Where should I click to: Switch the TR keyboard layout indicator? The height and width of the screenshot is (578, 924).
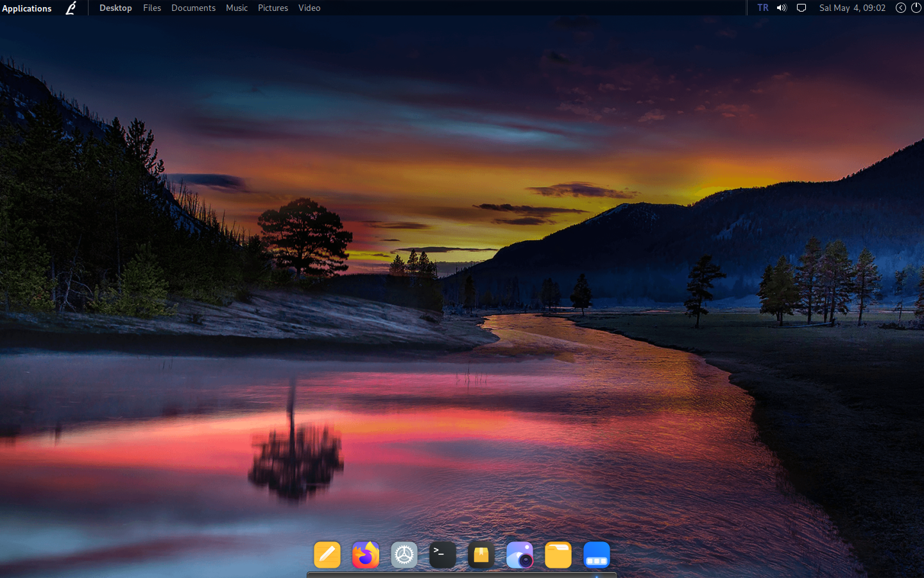click(763, 8)
